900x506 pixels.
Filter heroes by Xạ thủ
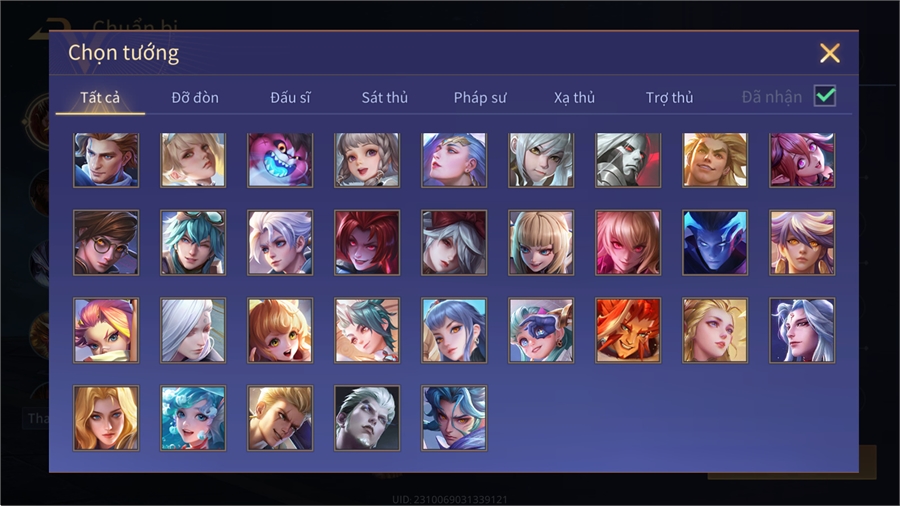[x=574, y=98]
